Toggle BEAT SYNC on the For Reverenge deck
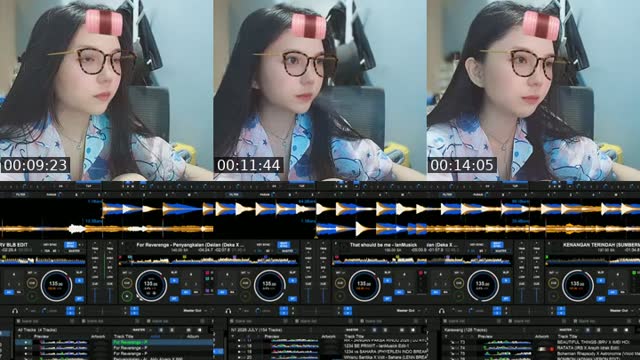This screenshot has height=360, width=640. [284, 245]
